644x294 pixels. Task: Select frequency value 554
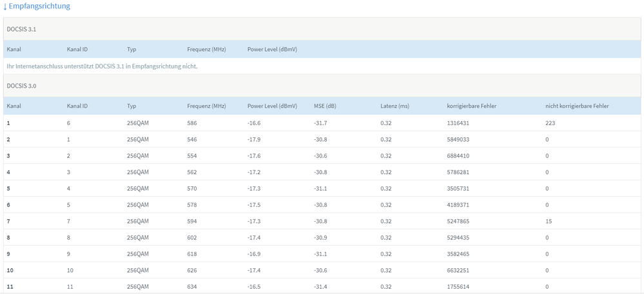(192, 155)
